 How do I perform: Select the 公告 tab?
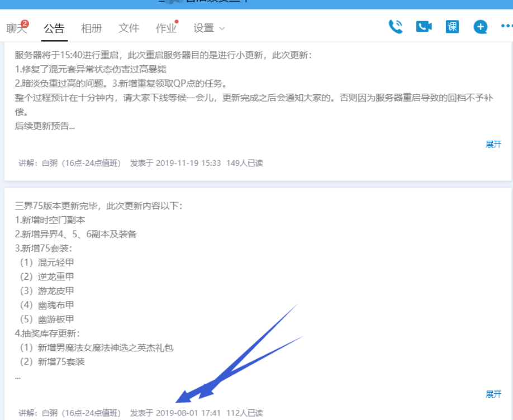coord(54,28)
